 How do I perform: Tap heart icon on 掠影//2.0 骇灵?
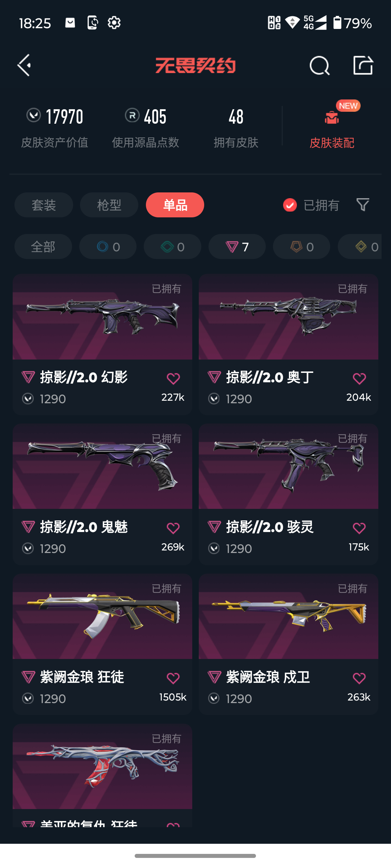click(x=359, y=528)
